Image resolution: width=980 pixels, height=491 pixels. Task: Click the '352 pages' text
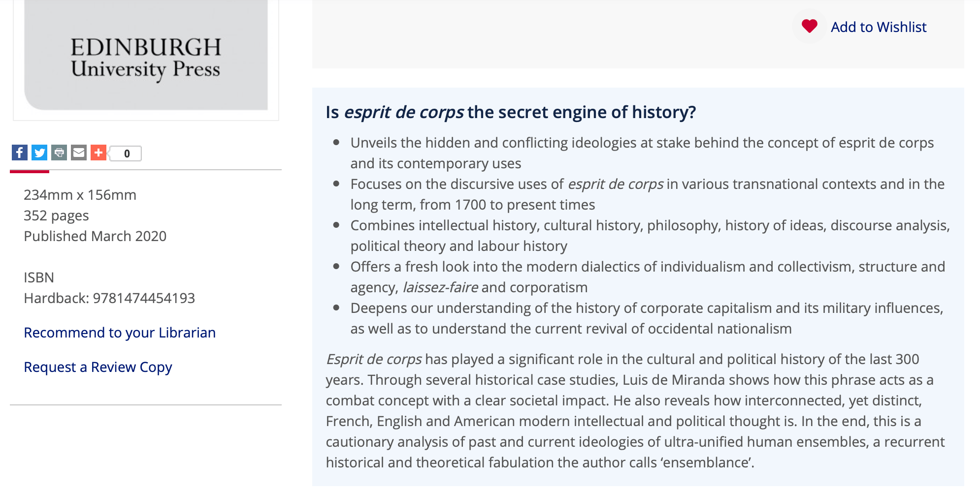(x=56, y=215)
